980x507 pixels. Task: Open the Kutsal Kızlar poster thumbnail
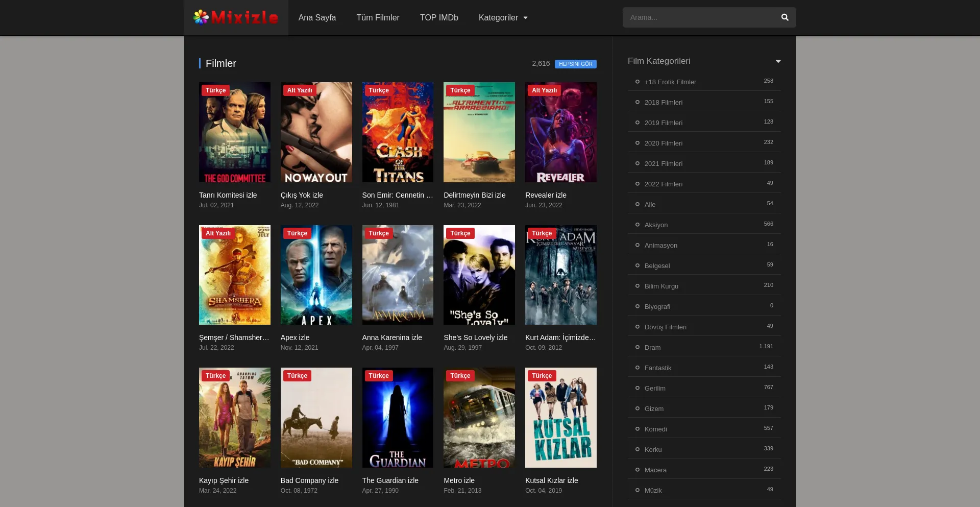[x=561, y=418]
